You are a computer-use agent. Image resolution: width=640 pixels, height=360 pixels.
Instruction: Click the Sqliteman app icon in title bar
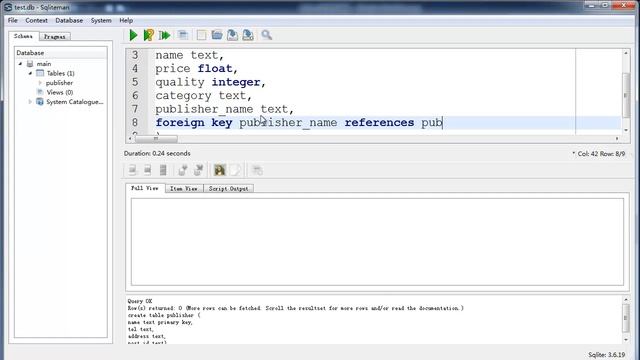pyautogui.click(x=8, y=7)
